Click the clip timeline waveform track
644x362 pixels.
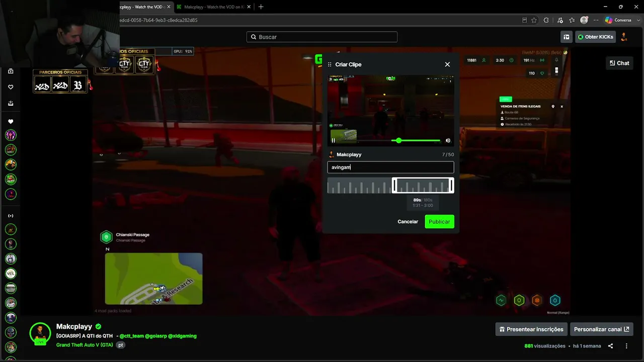(390, 186)
